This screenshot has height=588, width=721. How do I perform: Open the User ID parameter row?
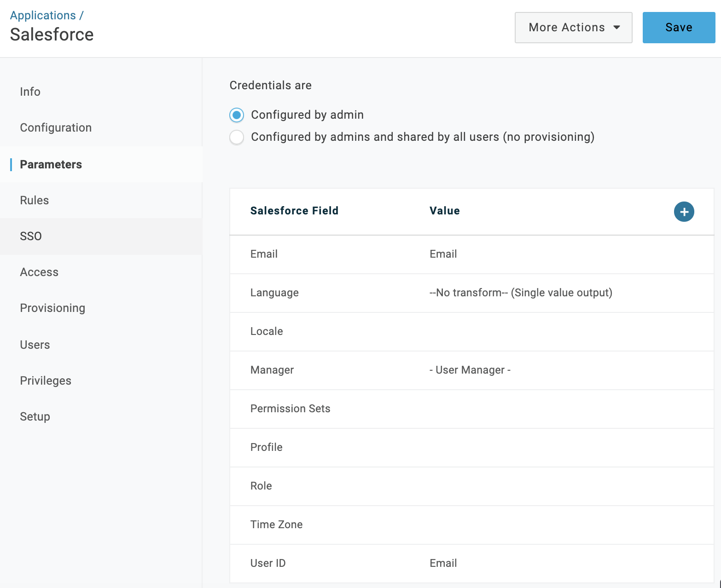pyautogui.click(x=471, y=564)
